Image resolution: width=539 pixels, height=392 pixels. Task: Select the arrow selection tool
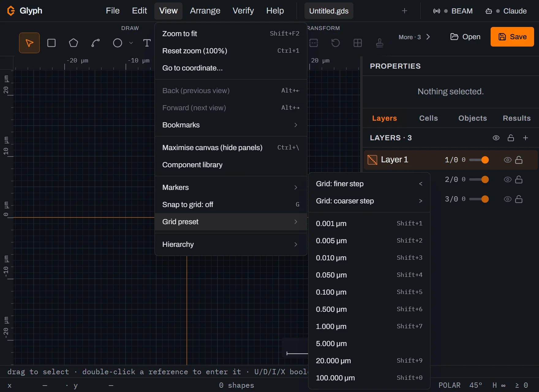(x=29, y=43)
